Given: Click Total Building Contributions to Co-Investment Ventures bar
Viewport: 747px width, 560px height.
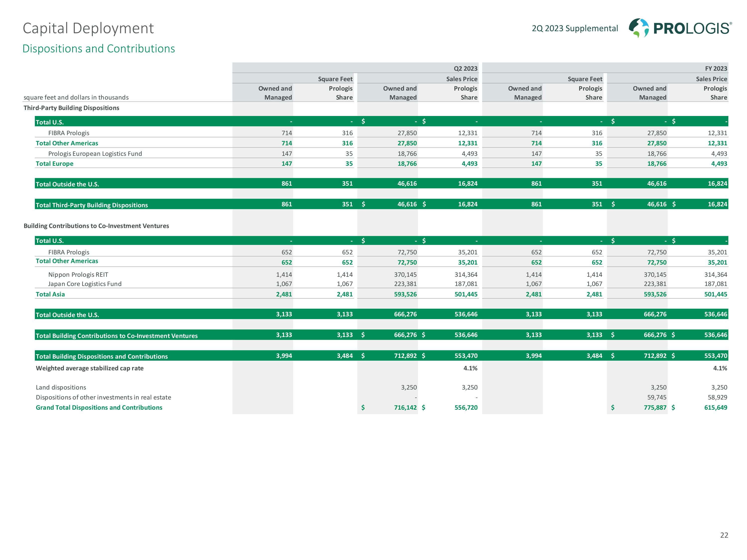Looking at the screenshot, I should [117, 336].
